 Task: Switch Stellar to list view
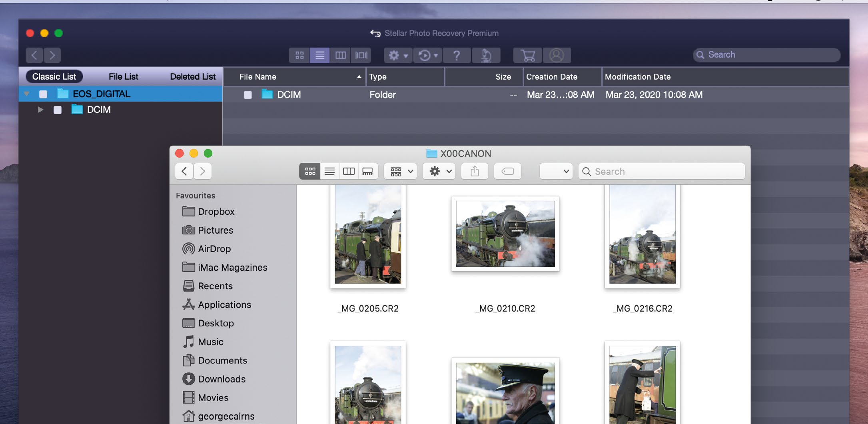(319, 55)
